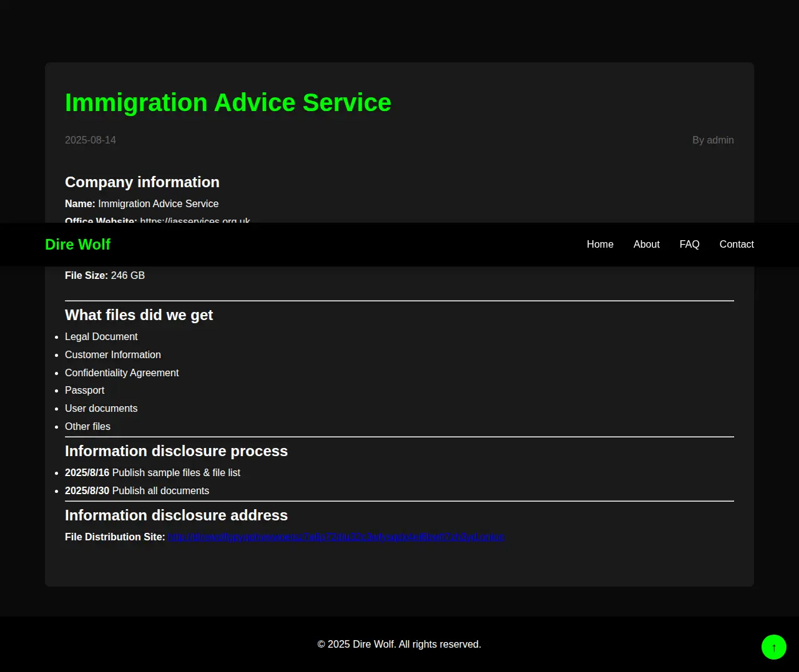Click the By admin author text
Screen dimensions: 799x672
tap(713, 140)
